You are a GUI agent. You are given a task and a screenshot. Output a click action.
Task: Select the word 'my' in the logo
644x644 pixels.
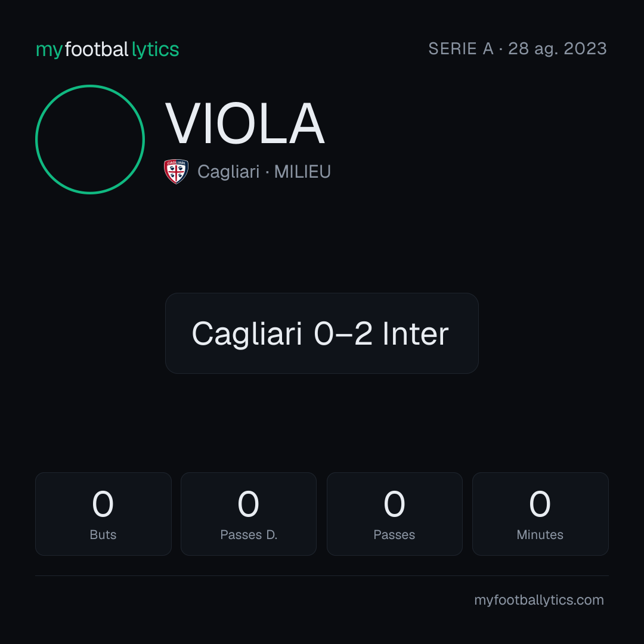[x=49, y=51]
